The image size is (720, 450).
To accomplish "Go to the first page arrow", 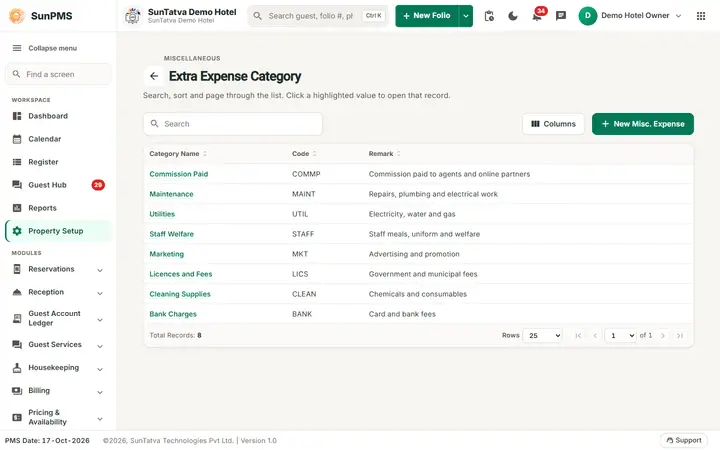I will point(578,336).
